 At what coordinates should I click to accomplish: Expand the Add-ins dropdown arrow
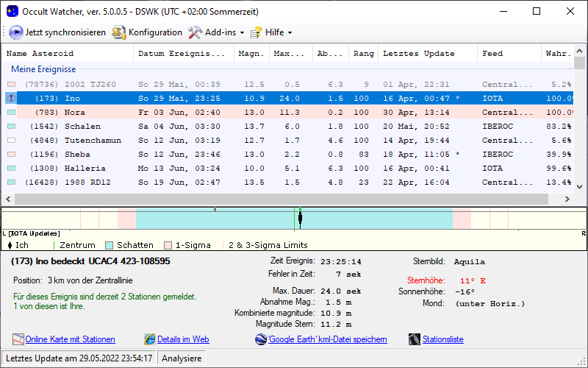click(242, 33)
